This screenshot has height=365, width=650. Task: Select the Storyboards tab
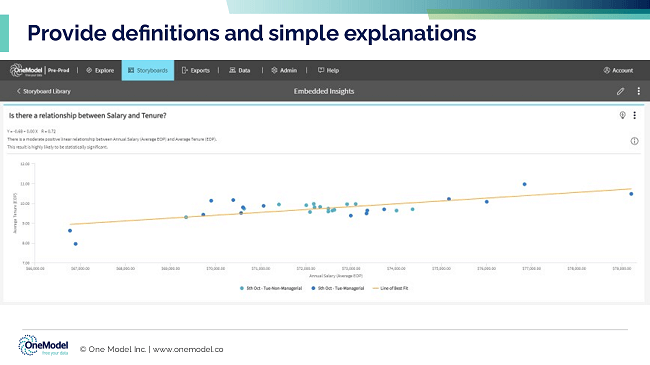coord(148,71)
